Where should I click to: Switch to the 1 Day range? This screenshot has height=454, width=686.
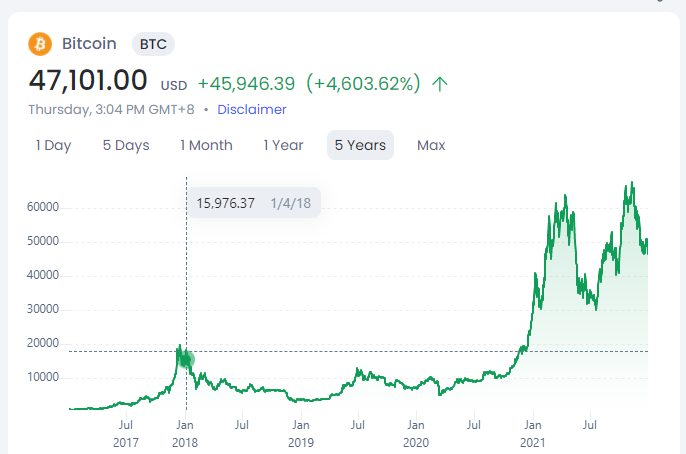53,145
